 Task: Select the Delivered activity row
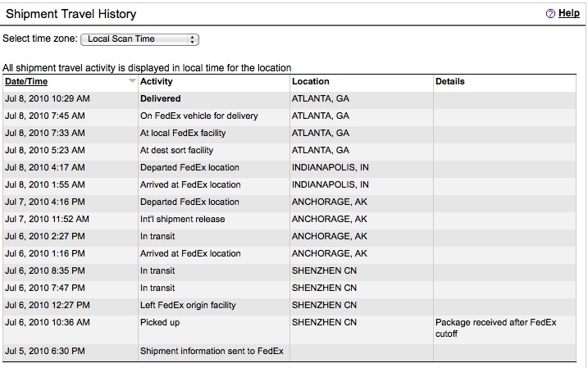(x=289, y=99)
